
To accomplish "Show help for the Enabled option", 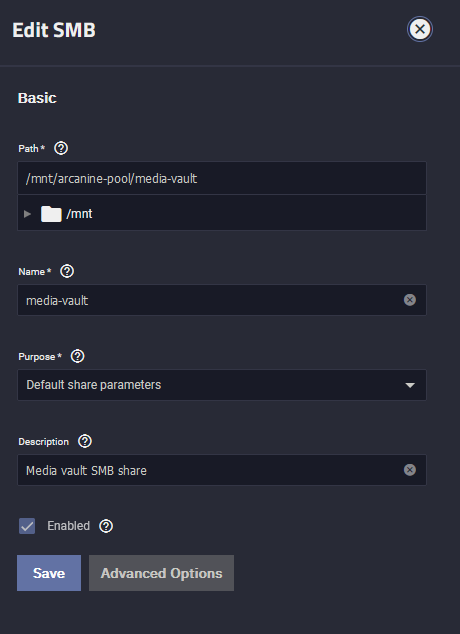I will (x=106, y=526).
